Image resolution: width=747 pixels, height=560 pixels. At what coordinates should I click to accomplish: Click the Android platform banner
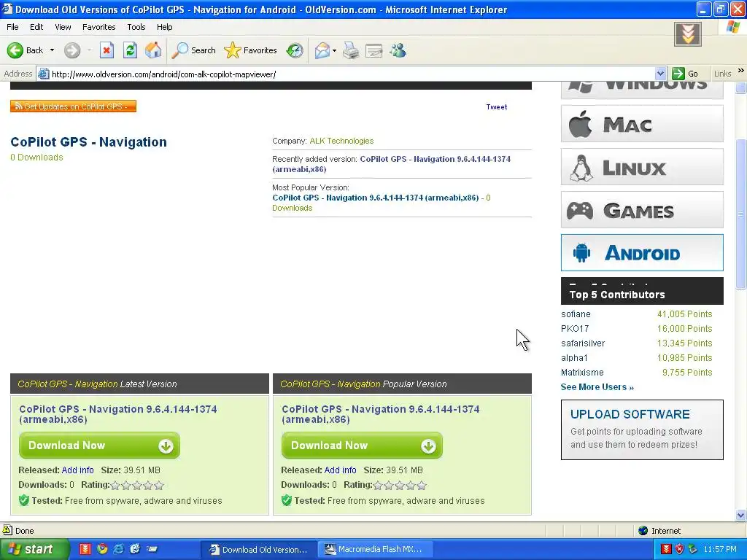[x=642, y=252]
